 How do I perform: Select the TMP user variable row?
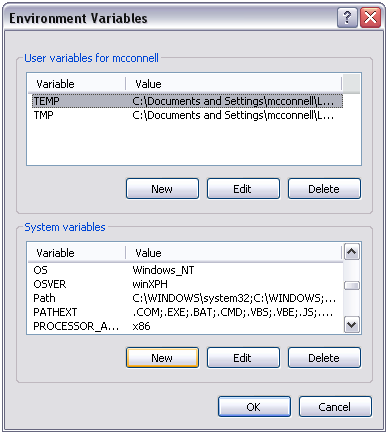[x=187, y=115]
